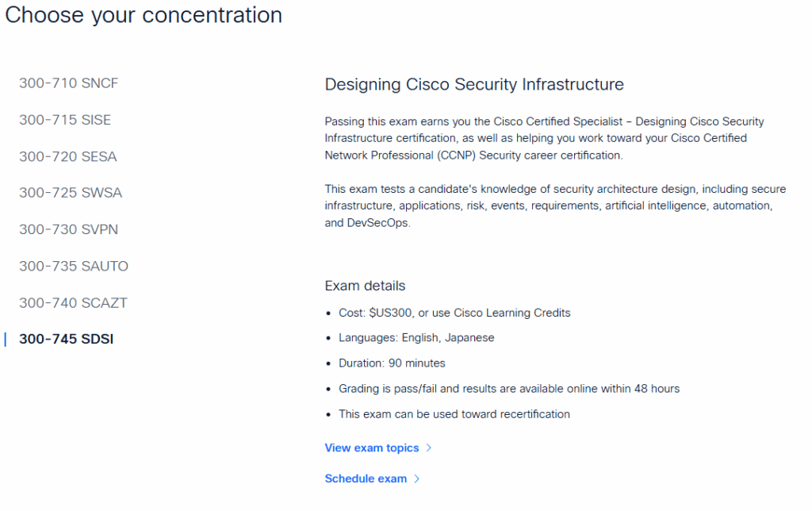Follow the Schedule exam link
Screen dimensions: 812x511
click(x=366, y=478)
